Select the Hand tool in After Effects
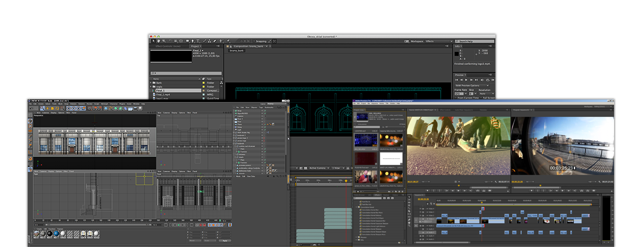The height and width of the screenshot is (247, 644). [159, 41]
